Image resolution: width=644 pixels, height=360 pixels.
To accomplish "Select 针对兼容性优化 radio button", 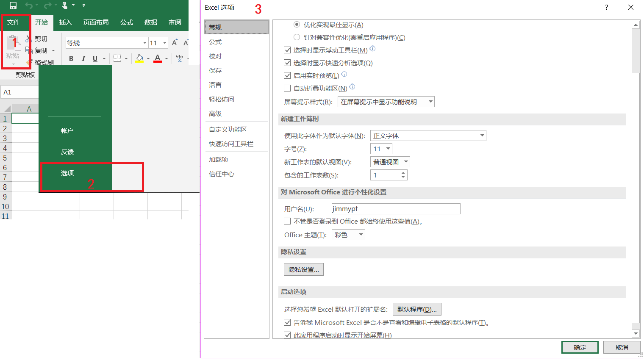I will (297, 37).
